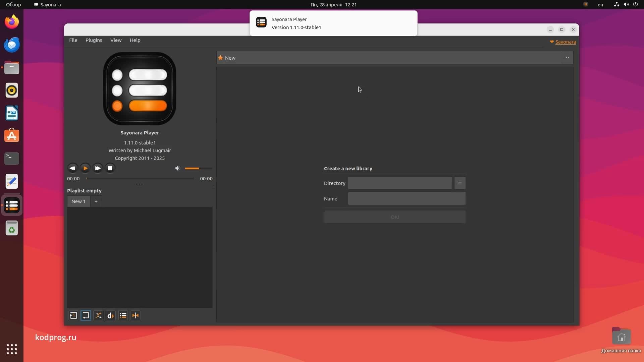Click the Sayonara Player cover logo

click(140, 89)
